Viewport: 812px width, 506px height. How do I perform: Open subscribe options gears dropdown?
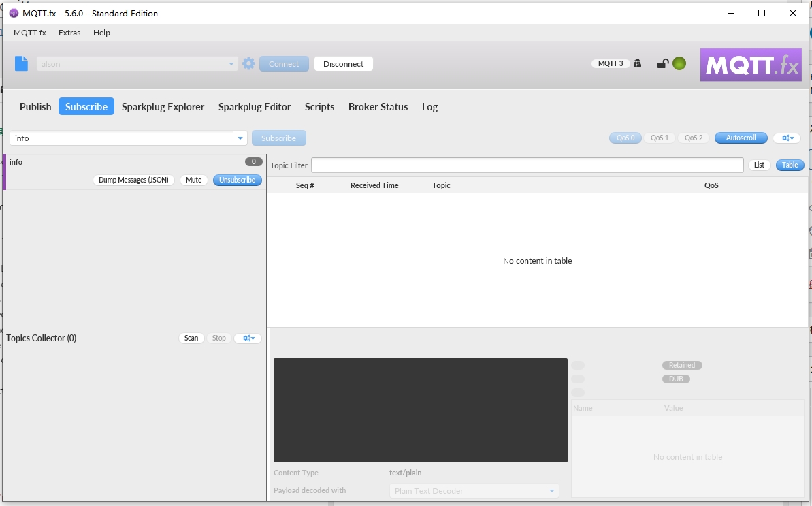(787, 138)
